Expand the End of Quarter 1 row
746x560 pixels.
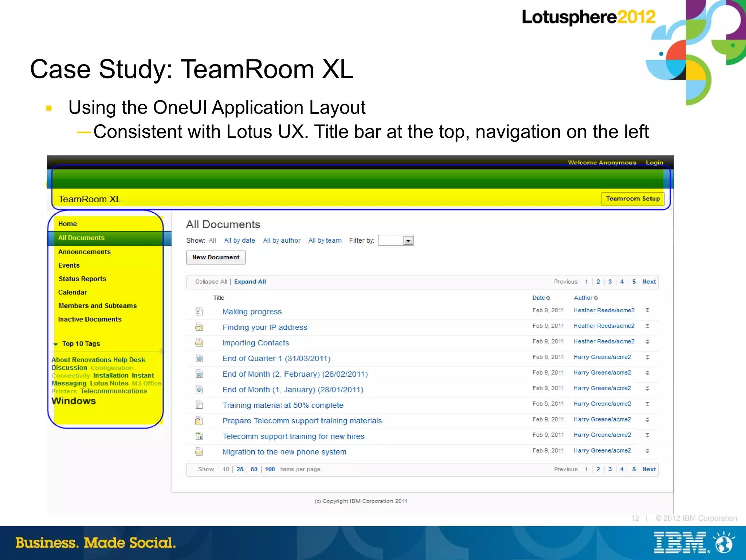click(x=647, y=357)
